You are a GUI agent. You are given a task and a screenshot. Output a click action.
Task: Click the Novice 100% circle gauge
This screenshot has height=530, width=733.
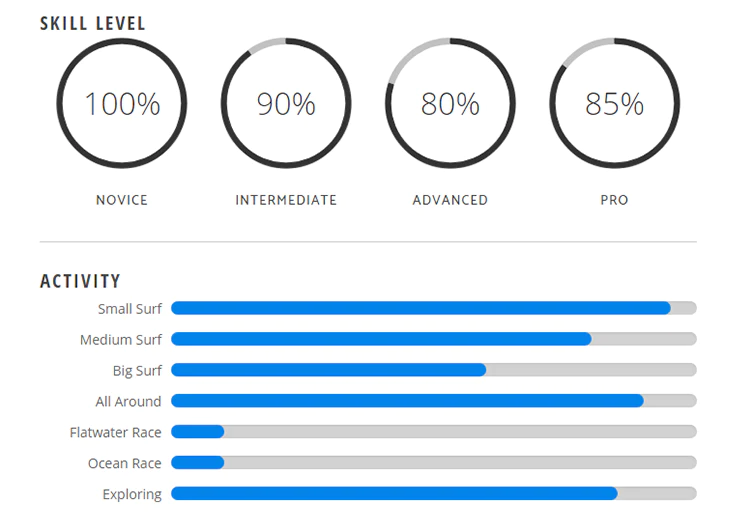click(x=122, y=103)
